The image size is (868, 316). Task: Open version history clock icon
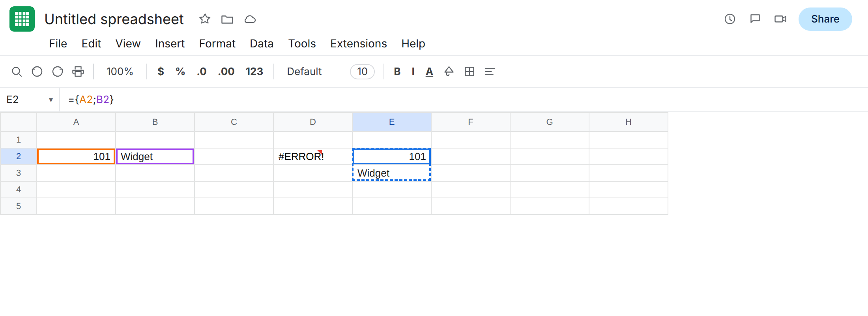730,19
